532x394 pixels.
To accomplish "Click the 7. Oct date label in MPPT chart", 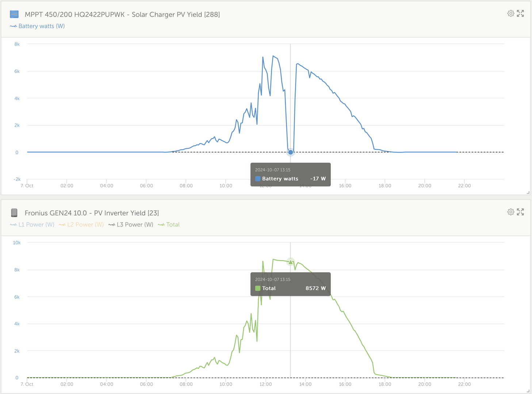I will tap(27, 186).
